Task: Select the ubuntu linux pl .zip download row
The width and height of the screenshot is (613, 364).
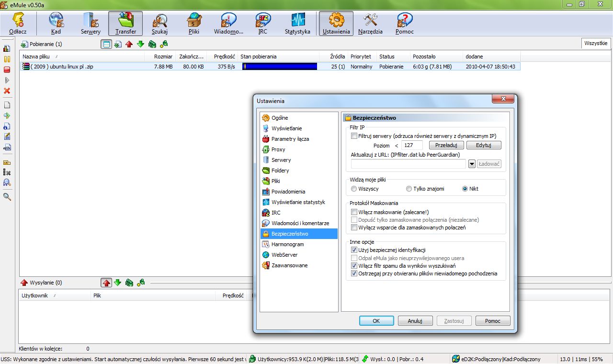Action: pos(271,67)
